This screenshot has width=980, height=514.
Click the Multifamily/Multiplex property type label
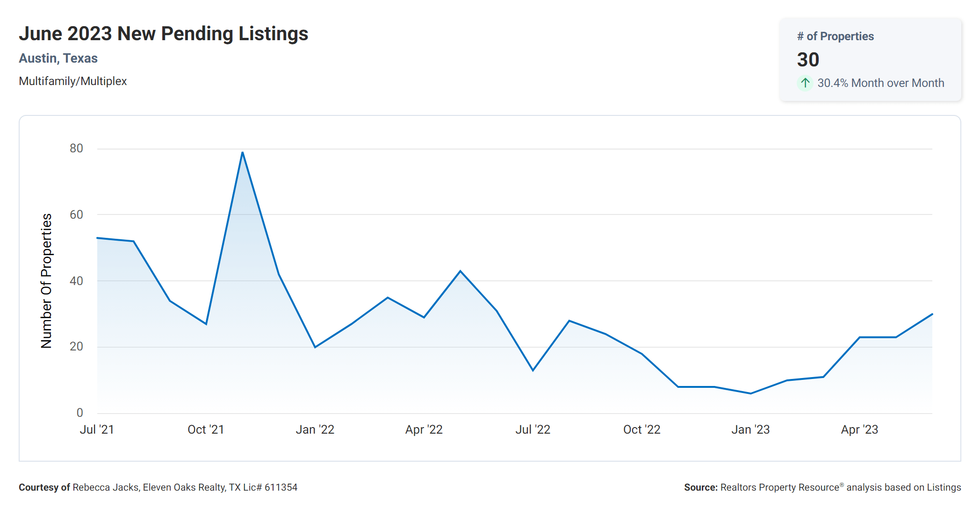point(72,81)
